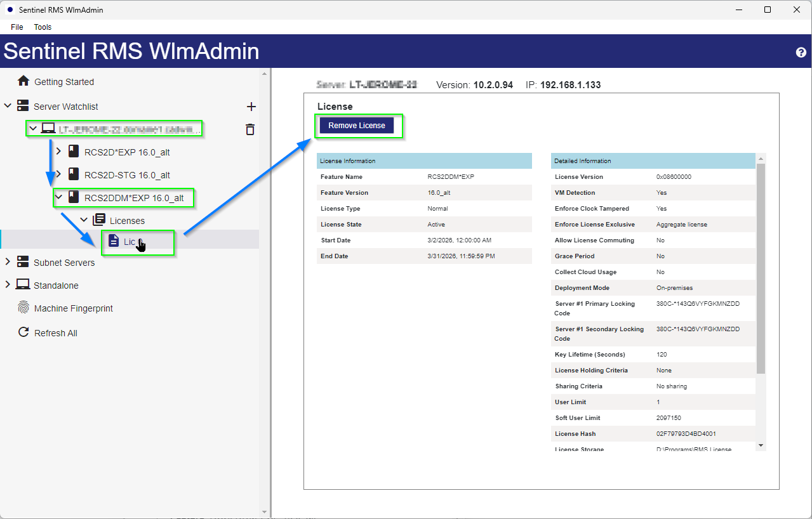Image resolution: width=812 pixels, height=519 pixels.
Task: Click sidebar scroll up arrow
Action: [265, 74]
